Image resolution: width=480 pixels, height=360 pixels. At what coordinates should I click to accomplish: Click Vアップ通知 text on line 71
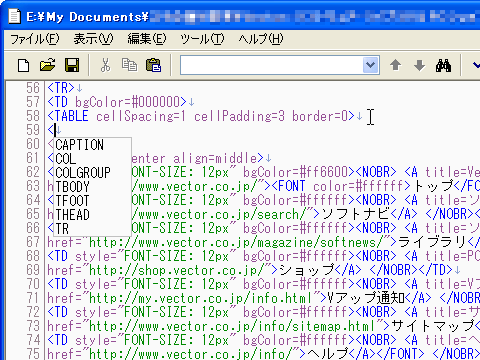(x=366, y=298)
